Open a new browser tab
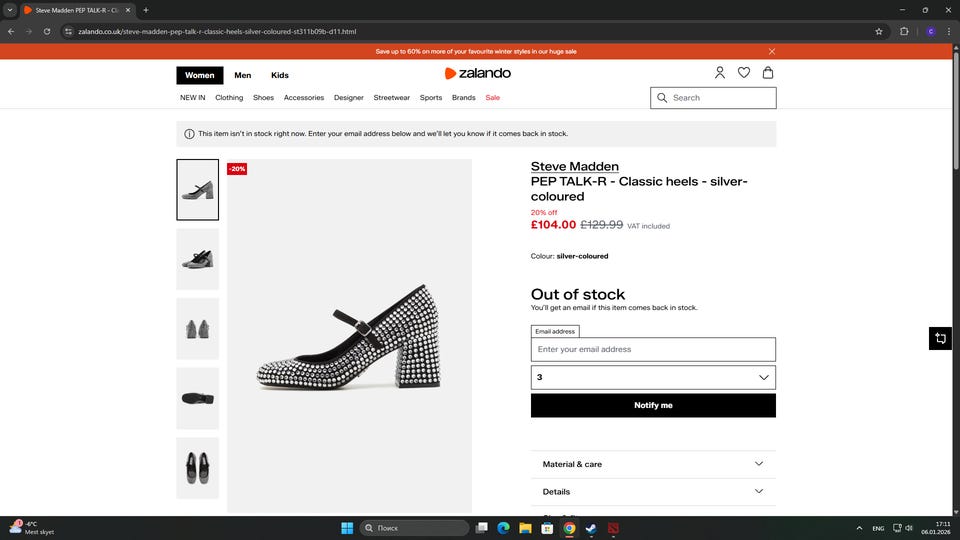The height and width of the screenshot is (540, 960). point(146,10)
